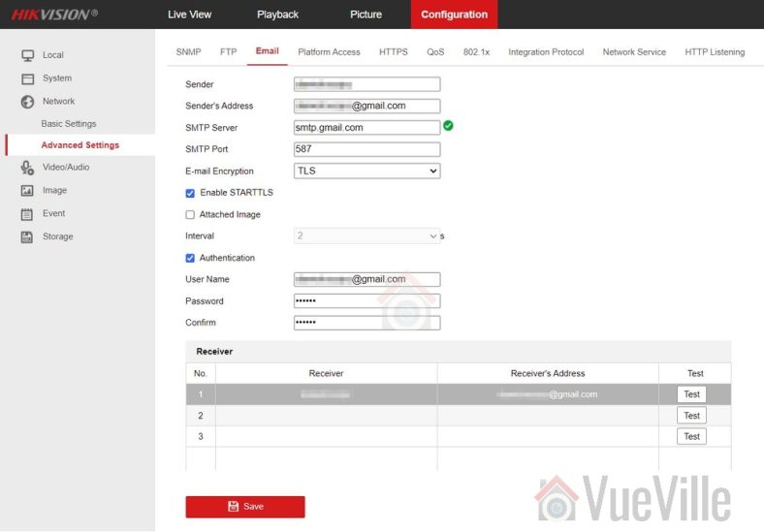This screenshot has width=764, height=532.
Task: Open the Interval seconds dropdown
Action: click(366, 235)
